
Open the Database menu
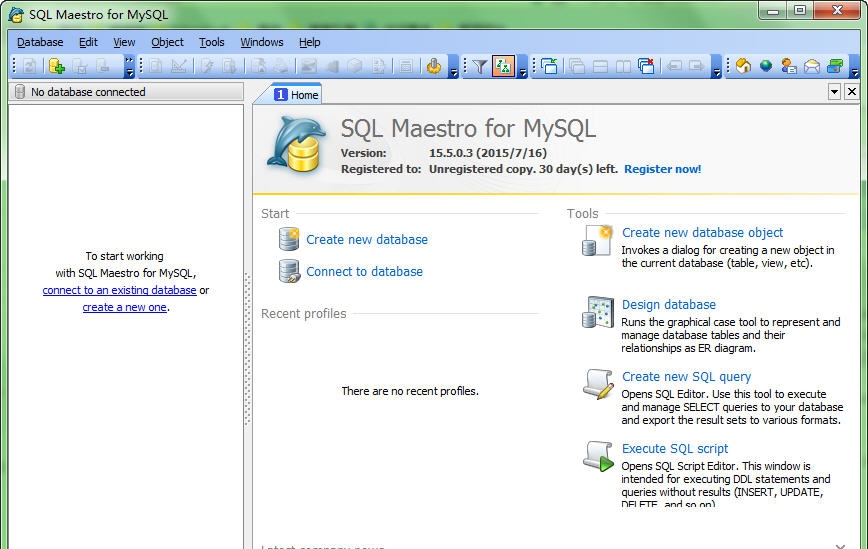pos(40,42)
